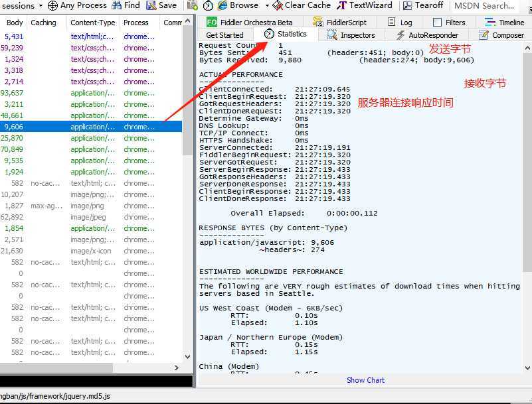The height and width of the screenshot is (404, 532).
Task: Switch to the FiddlerScript tab
Action: click(x=339, y=23)
